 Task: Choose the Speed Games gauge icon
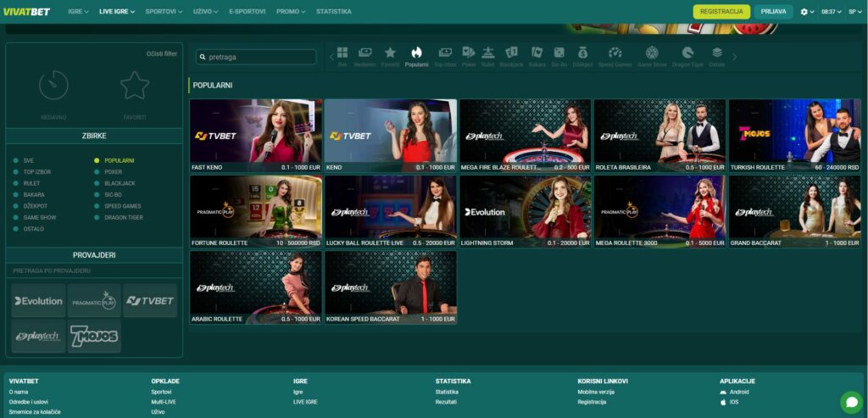pos(615,54)
